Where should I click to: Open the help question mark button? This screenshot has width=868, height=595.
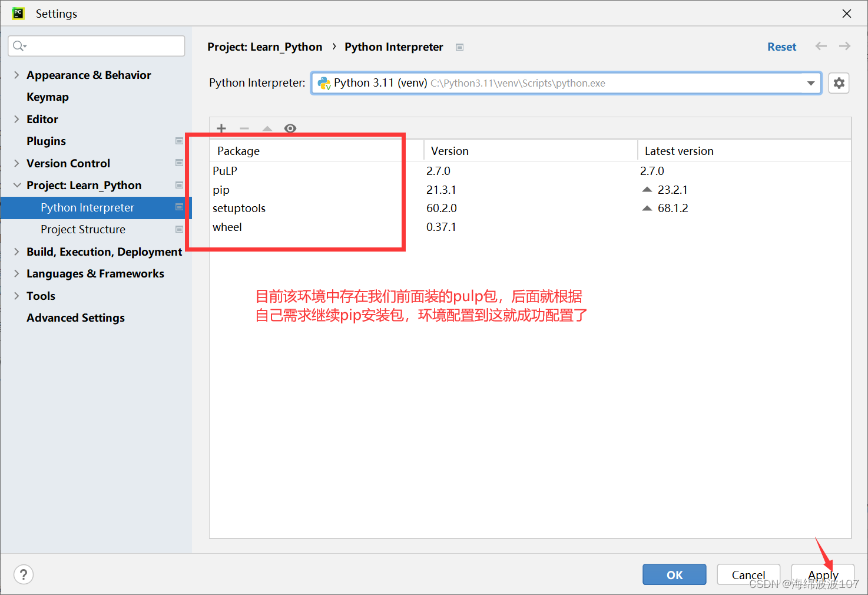[x=24, y=574]
